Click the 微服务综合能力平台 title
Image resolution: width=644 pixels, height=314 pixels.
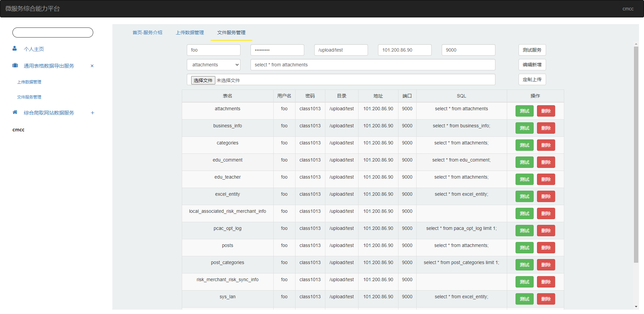click(x=33, y=9)
